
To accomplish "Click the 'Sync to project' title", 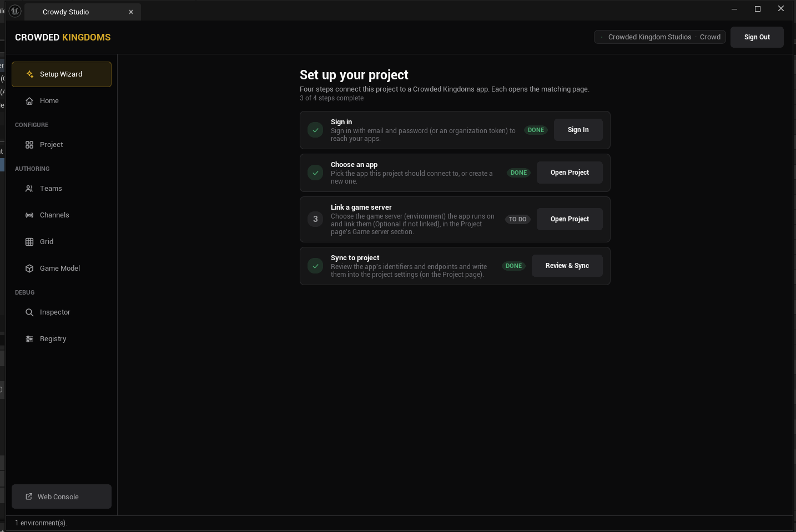I will (355, 258).
